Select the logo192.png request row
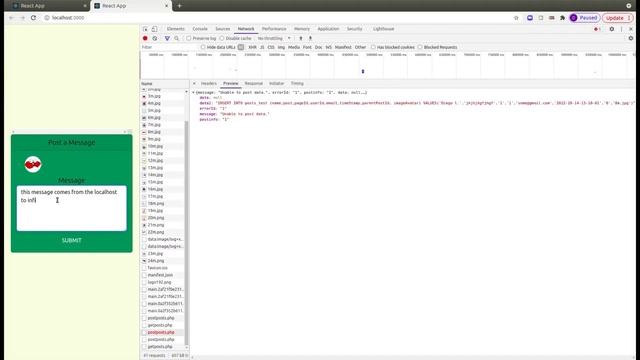640x360 pixels. click(x=163, y=282)
